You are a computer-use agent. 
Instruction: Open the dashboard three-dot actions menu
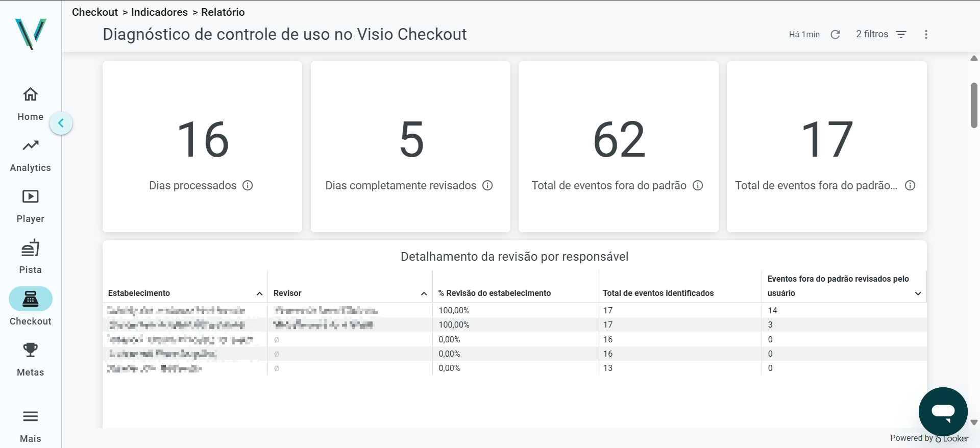(x=926, y=34)
